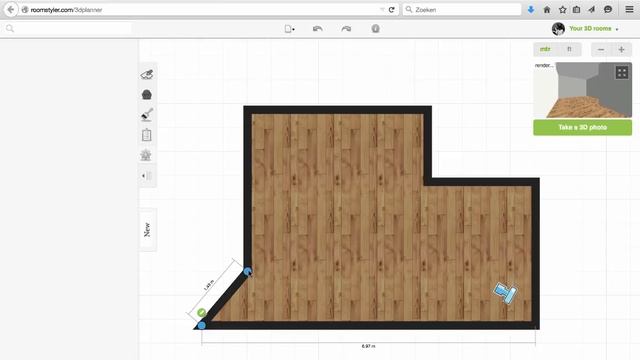The width and height of the screenshot is (640, 360).
Task: Open the file document menu dropdown
Action: pos(289,29)
